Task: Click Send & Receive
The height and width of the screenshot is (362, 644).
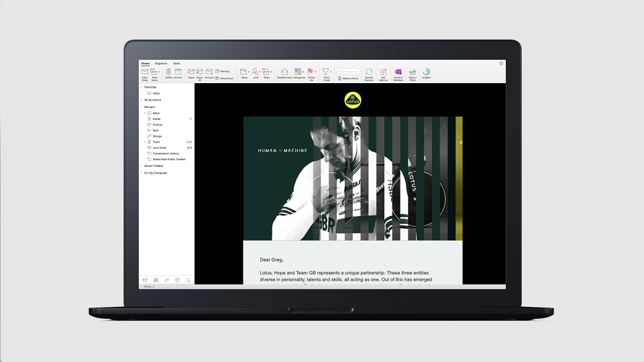Action: (369, 74)
